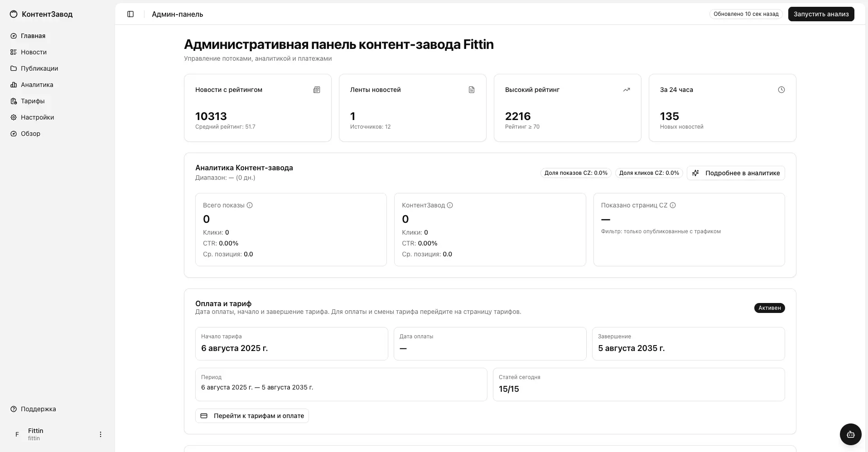Click the sparkle icon beside Подробнее в аналитике

(x=696, y=173)
